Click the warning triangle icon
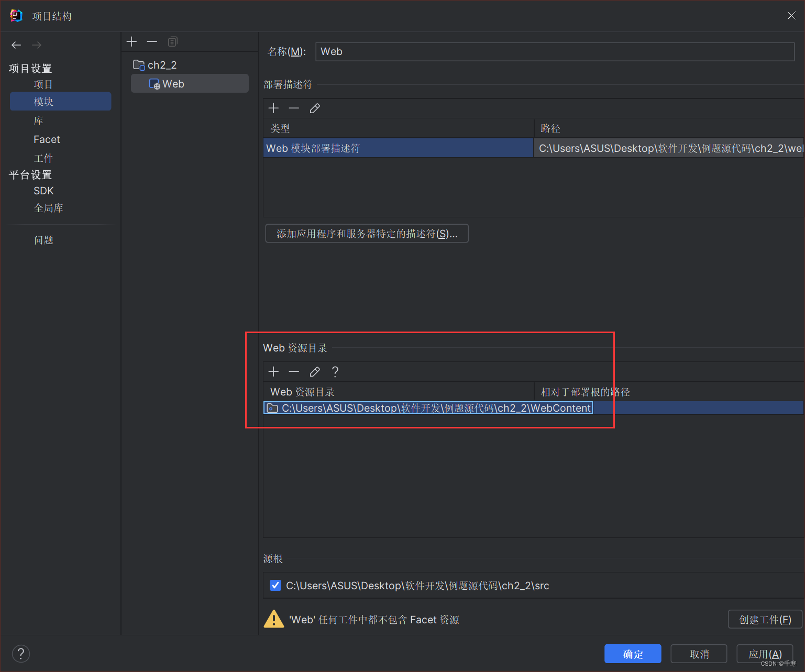Image resolution: width=805 pixels, height=672 pixels. pyautogui.click(x=274, y=619)
